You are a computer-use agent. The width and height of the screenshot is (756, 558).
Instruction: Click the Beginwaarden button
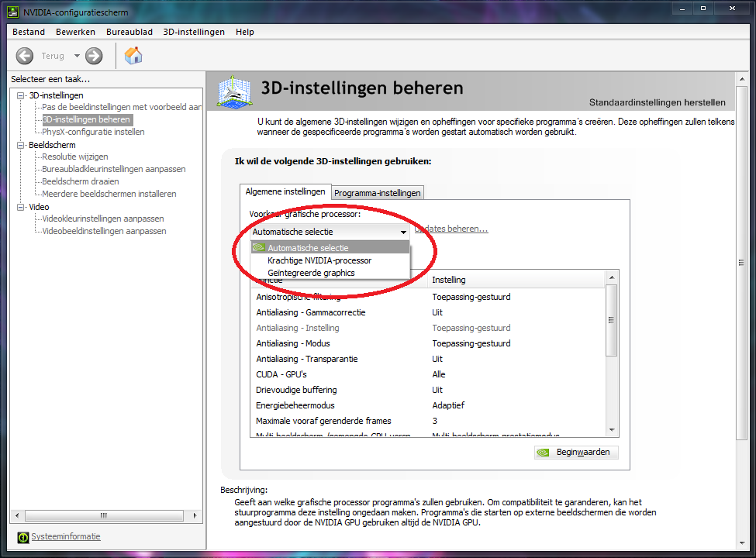576,453
